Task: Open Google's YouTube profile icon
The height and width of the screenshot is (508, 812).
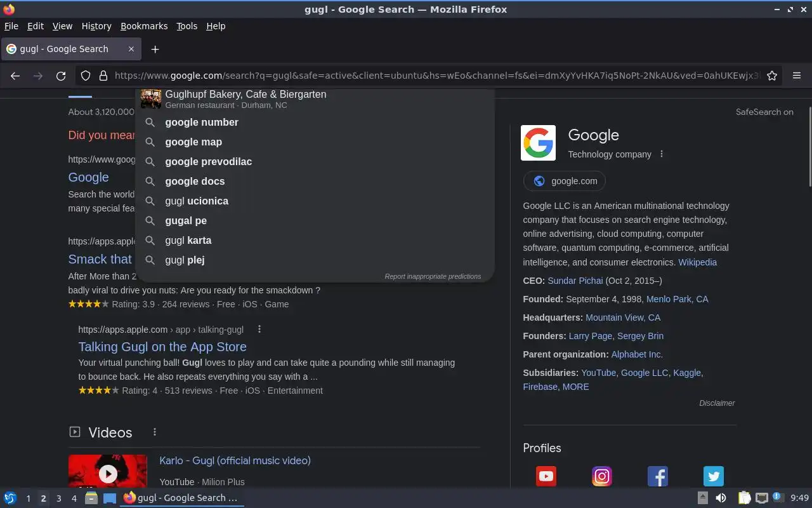Action: click(x=546, y=476)
